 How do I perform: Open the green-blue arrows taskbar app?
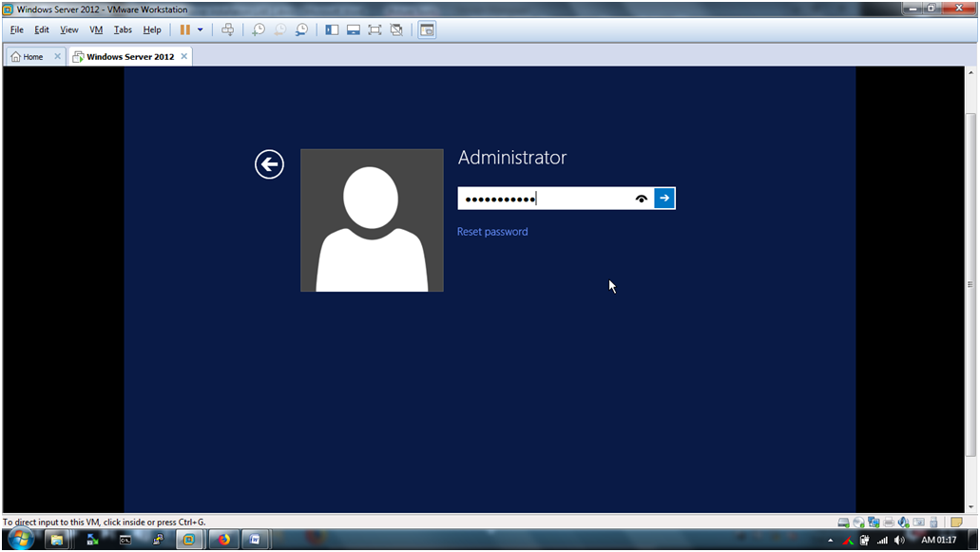(92, 540)
